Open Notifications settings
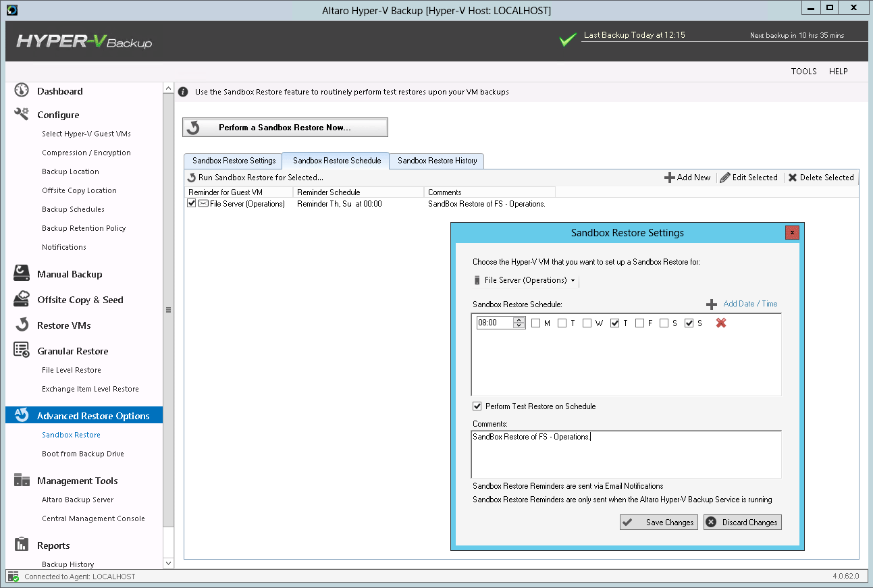Viewport: 873px width, 588px height. [x=64, y=247]
